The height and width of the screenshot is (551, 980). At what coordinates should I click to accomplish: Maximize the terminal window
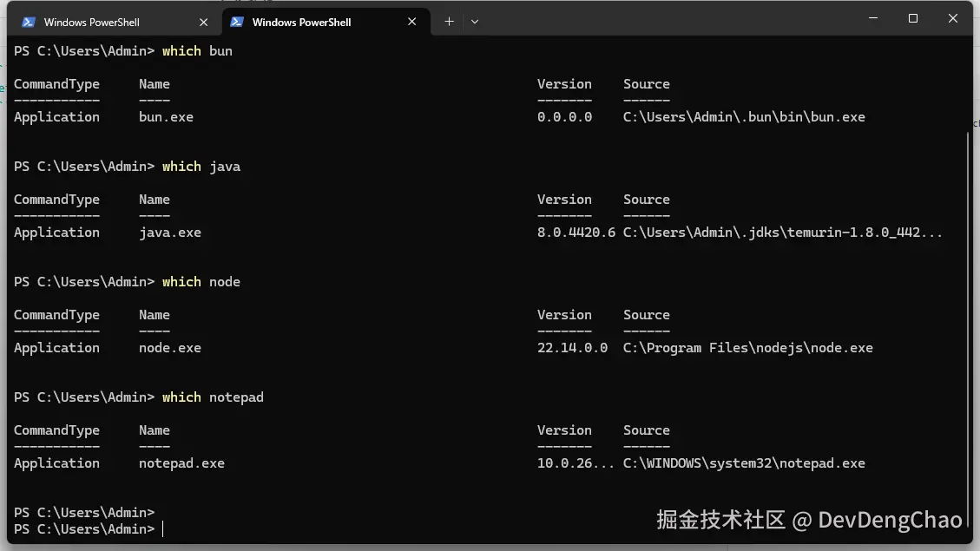(x=913, y=18)
